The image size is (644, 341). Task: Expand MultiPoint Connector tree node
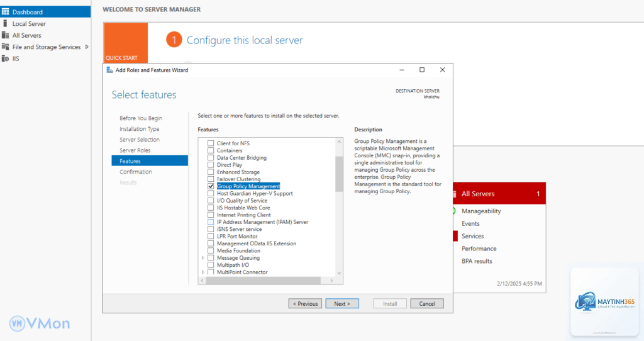(203, 272)
